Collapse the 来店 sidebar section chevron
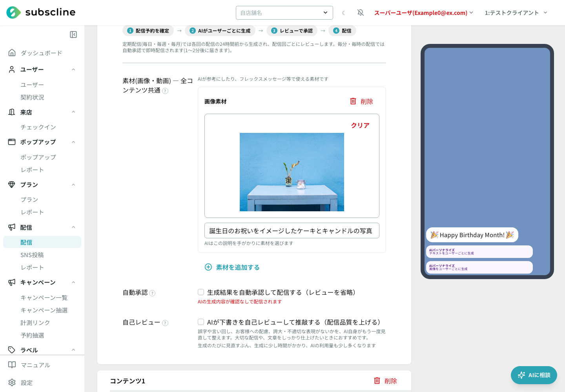Image resolution: width=565 pixels, height=392 pixels. [73, 112]
